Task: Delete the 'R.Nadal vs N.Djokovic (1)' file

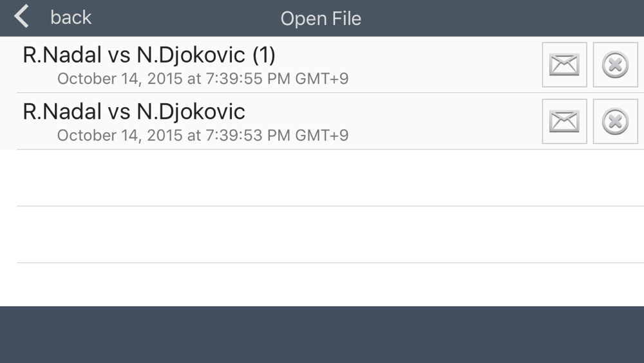Action: pos(615,64)
